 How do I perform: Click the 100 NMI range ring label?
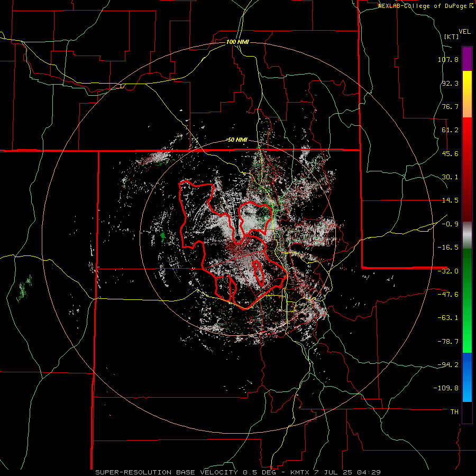pyautogui.click(x=237, y=42)
